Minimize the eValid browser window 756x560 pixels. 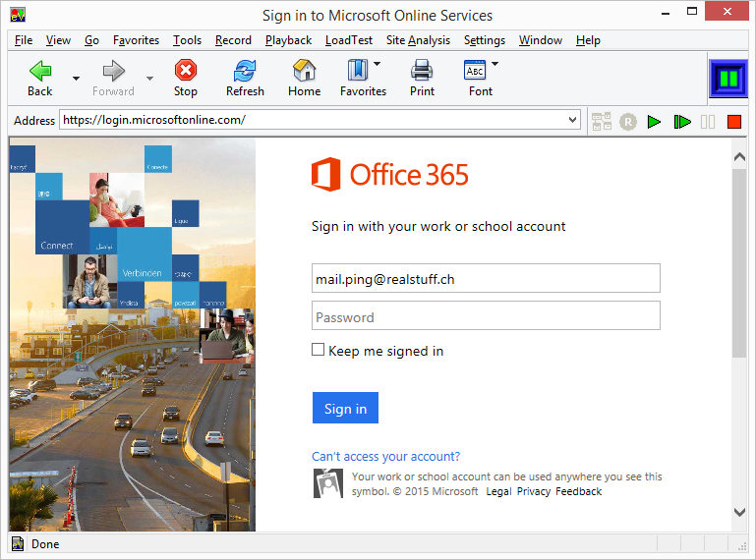[x=666, y=13]
